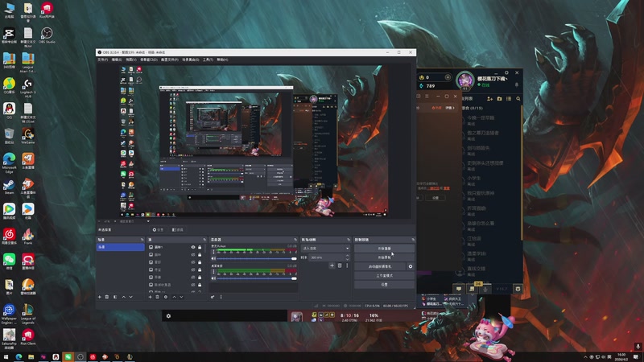Open friends list sort options icon

509,98
